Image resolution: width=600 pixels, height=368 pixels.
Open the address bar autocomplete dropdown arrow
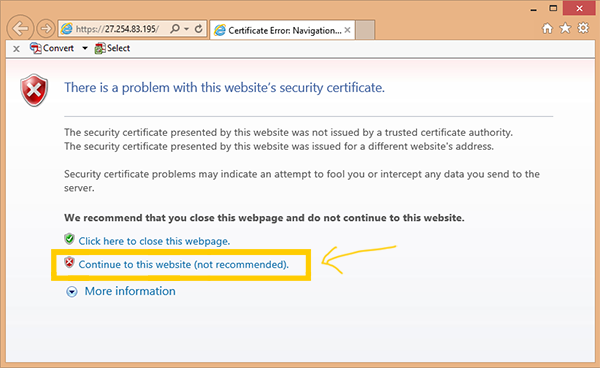[186, 29]
